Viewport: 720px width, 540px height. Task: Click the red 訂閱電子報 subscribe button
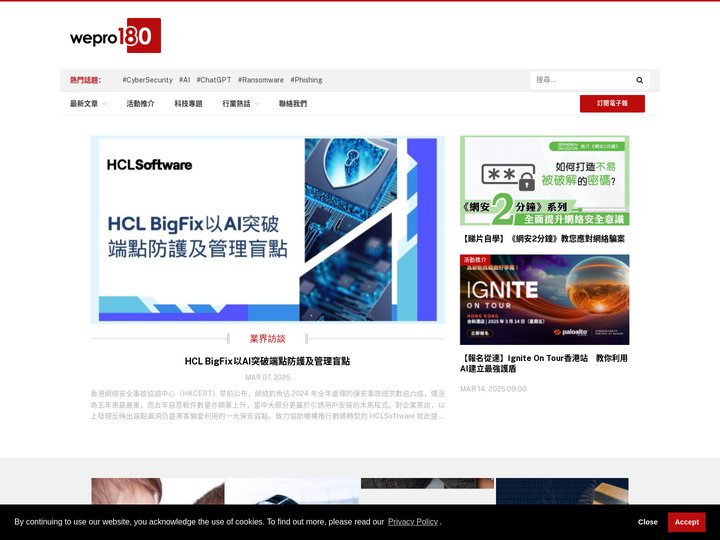(612, 104)
